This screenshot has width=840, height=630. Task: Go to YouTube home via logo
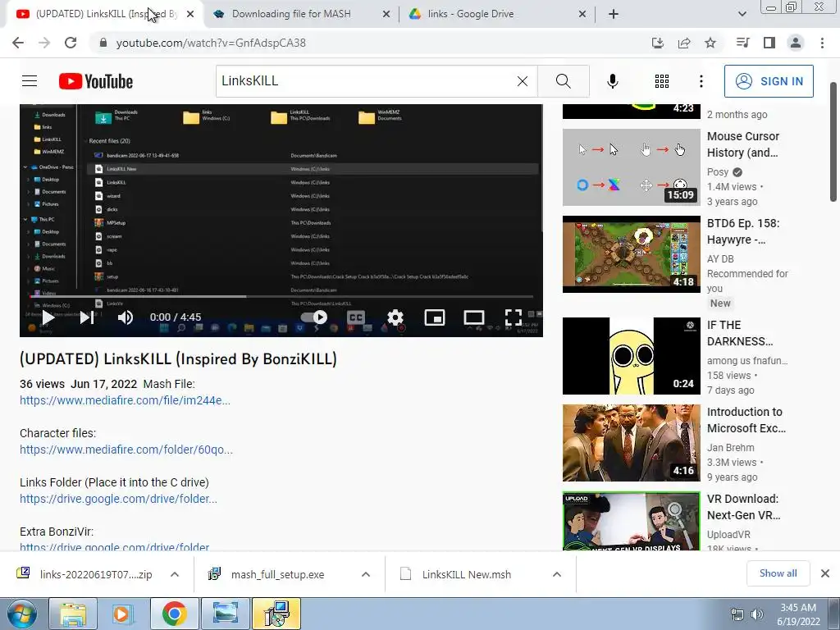click(x=96, y=81)
